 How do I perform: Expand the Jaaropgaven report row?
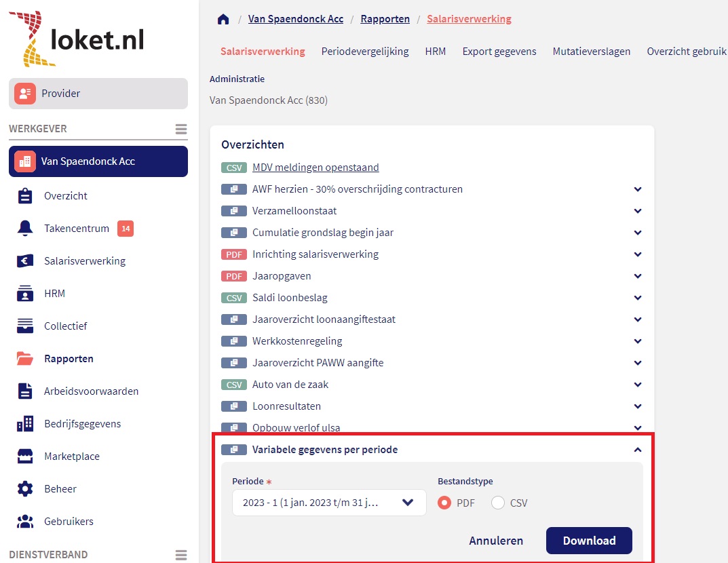point(636,276)
